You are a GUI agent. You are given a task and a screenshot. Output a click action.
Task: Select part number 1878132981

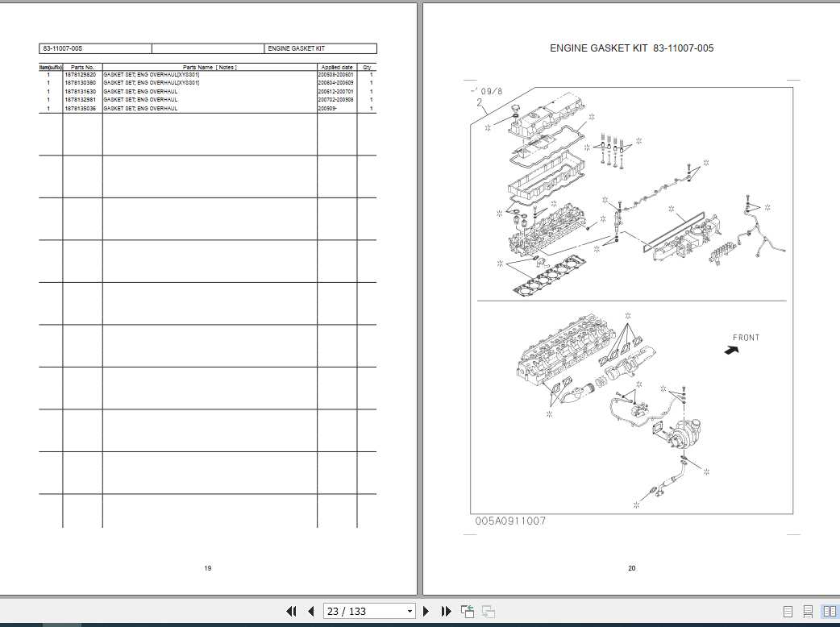(x=81, y=100)
